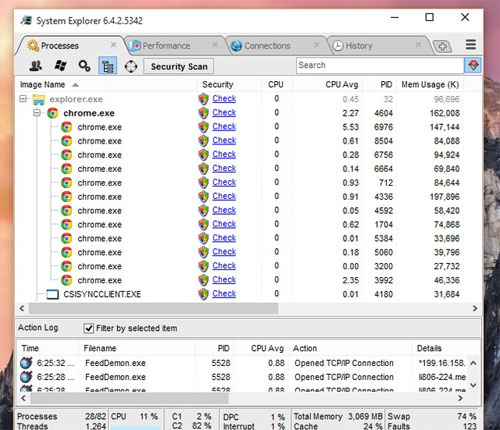
Task: Click Check link for chrome.exe PID 4604
Action: [x=224, y=113]
